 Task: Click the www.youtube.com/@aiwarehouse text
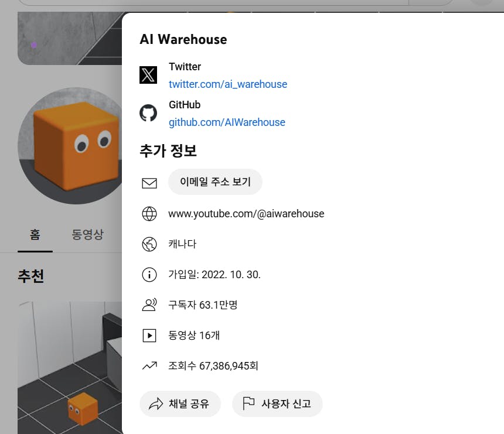(x=246, y=214)
